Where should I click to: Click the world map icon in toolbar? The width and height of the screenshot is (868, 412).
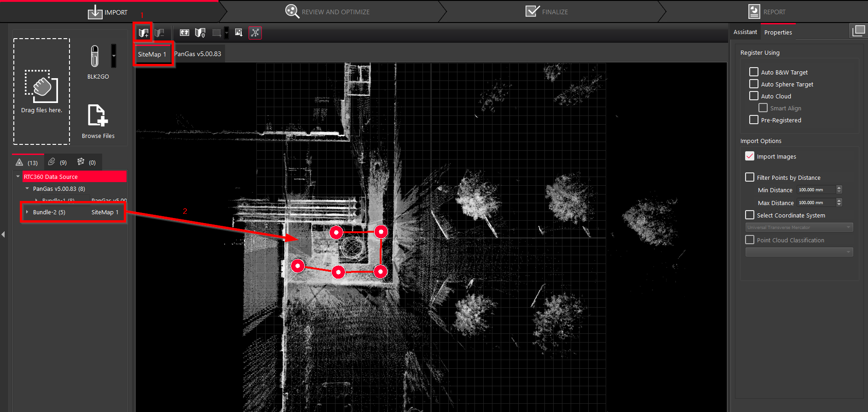tap(185, 33)
